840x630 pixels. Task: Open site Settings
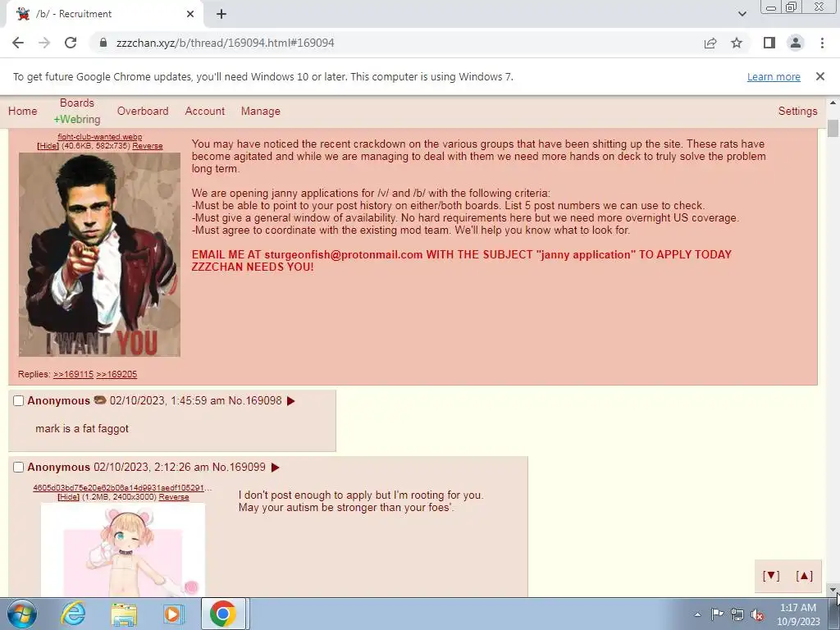coord(797,111)
